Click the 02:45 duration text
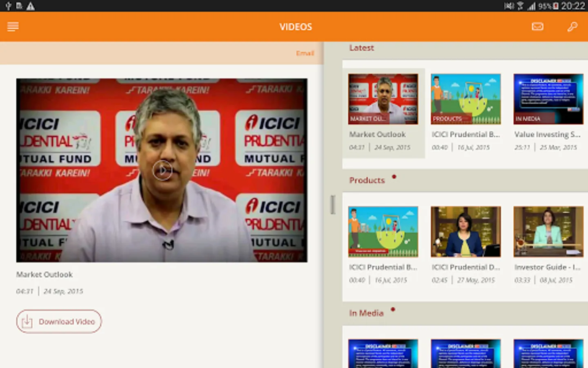The image size is (588, 368). pyautogui.click(x=439, y=280)
